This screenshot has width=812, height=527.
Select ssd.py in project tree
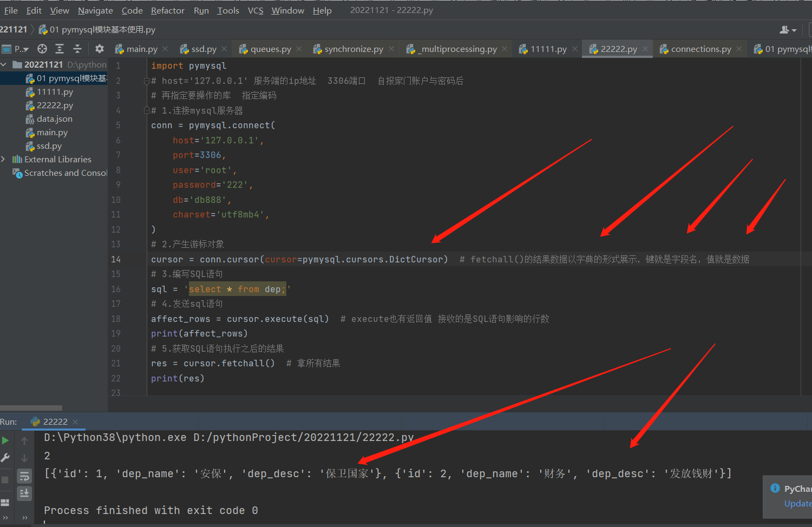coord(43,146)
